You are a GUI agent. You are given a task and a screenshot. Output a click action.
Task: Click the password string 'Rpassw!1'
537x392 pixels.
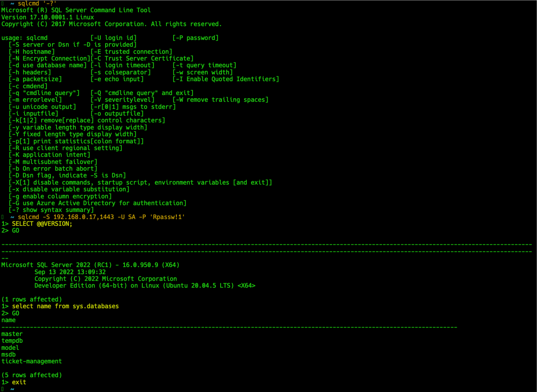coord(167,217)
